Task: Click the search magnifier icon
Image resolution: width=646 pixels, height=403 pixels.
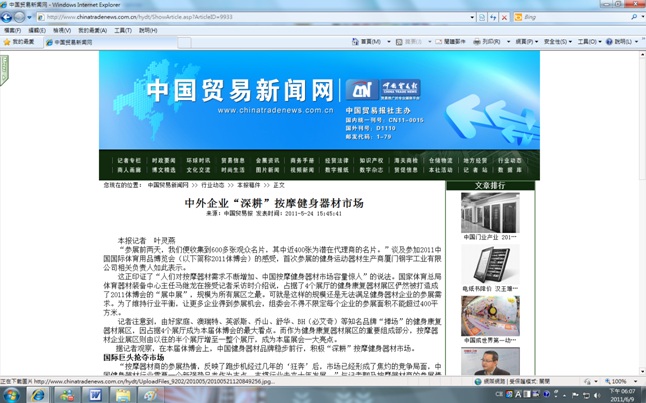Action: tap(634, 17)
